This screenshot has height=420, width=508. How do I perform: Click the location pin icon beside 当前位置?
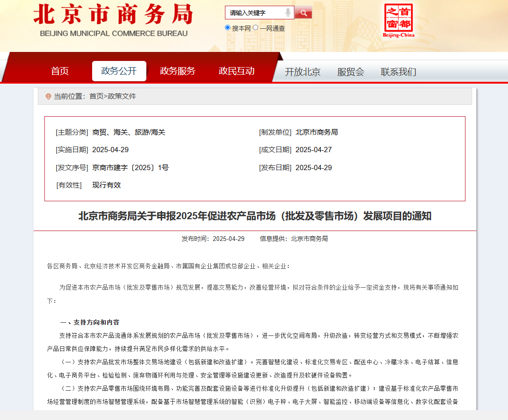tap(48, 96)
